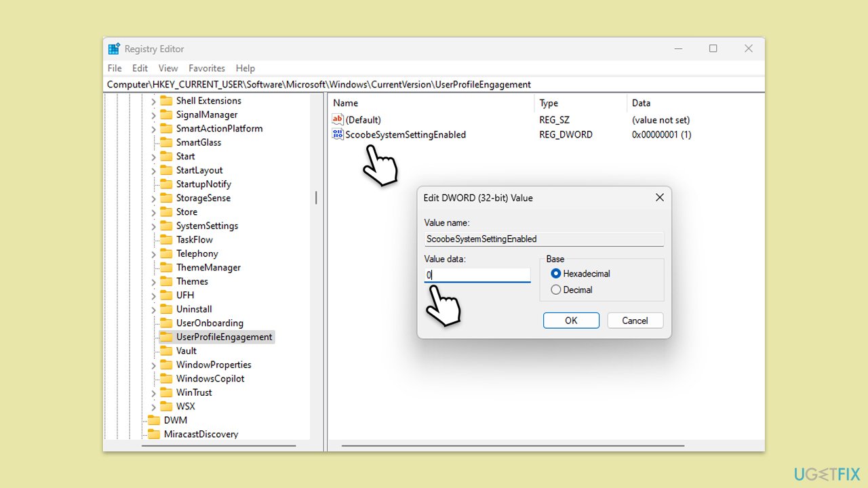Click the Value name field
The width and height of the screenshot is (868, 488).
544,239
